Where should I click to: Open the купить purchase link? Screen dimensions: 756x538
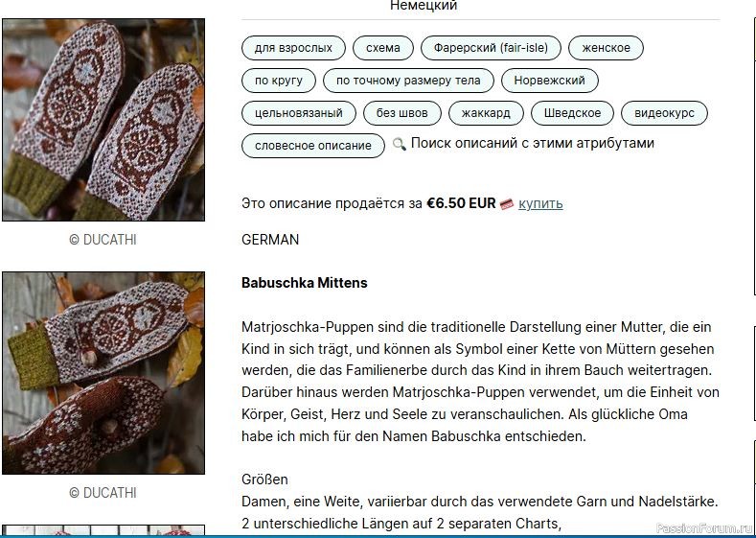click(540, 203)
